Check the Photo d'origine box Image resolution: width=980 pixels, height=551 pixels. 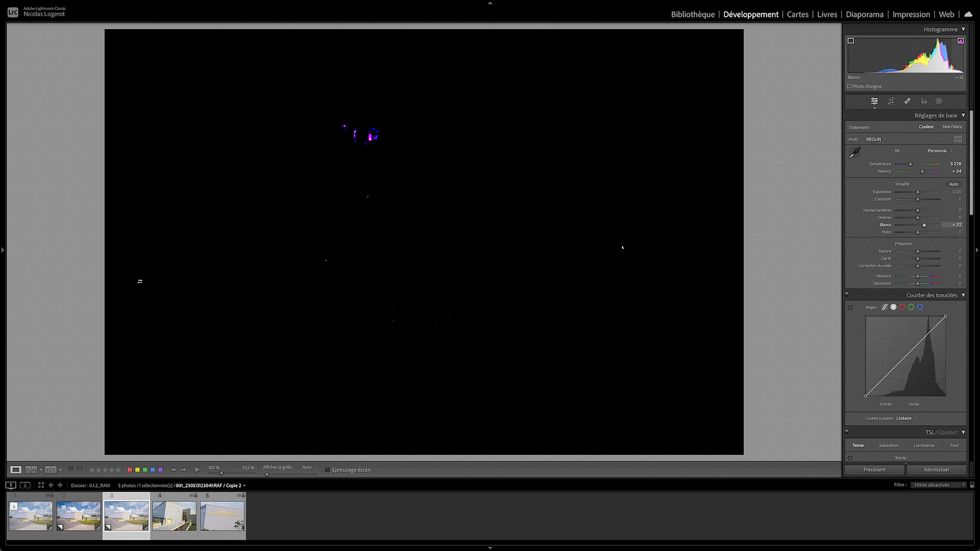coord(849,86)
